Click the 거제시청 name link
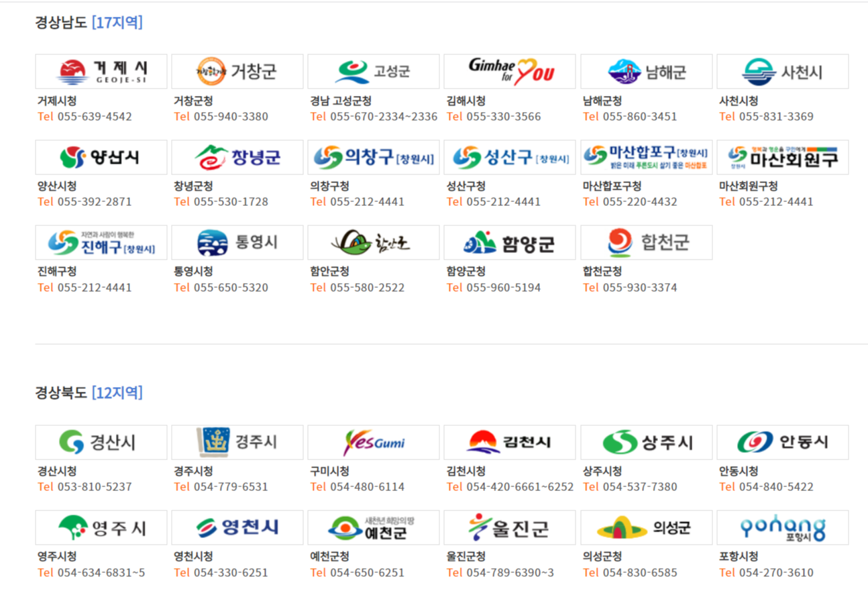 pos(57,101)
